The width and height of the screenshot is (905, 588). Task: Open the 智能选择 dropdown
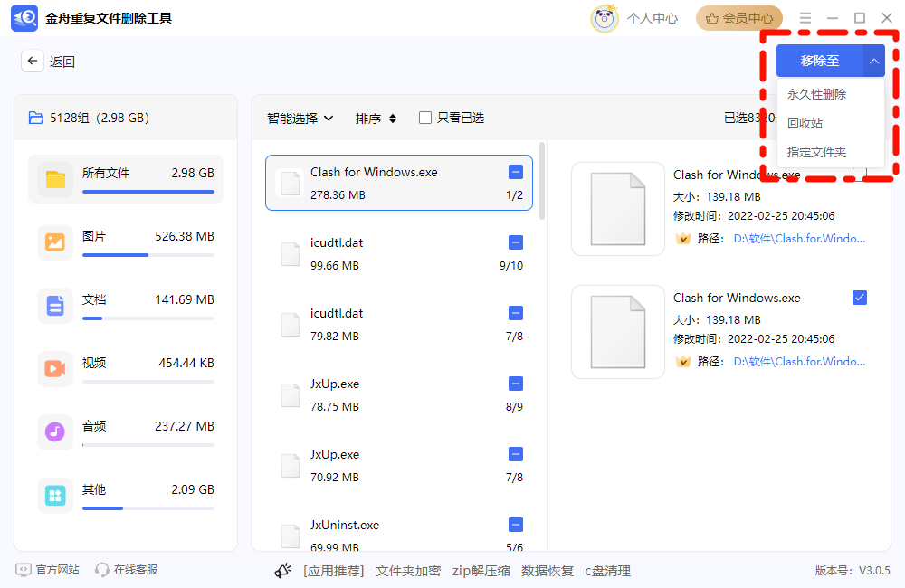300,119
